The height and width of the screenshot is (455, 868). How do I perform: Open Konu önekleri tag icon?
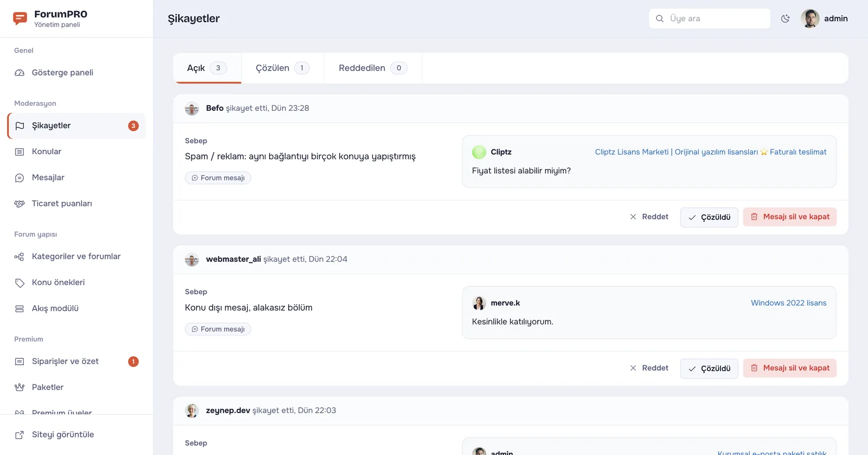(x=20, y=283)
